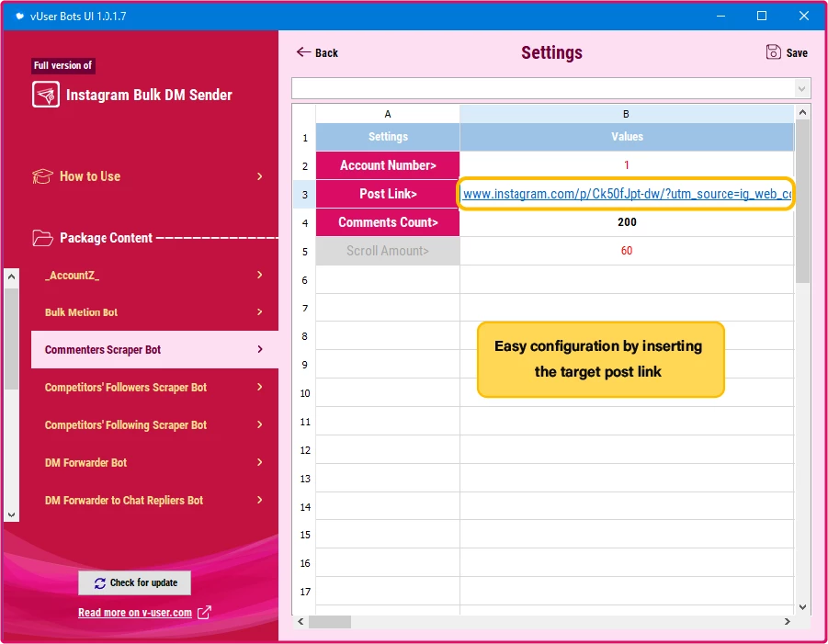Screen dimensions: 828x644
Task: Click column header A in the grid
Action: pyautogui.click(x=388, y=114)
